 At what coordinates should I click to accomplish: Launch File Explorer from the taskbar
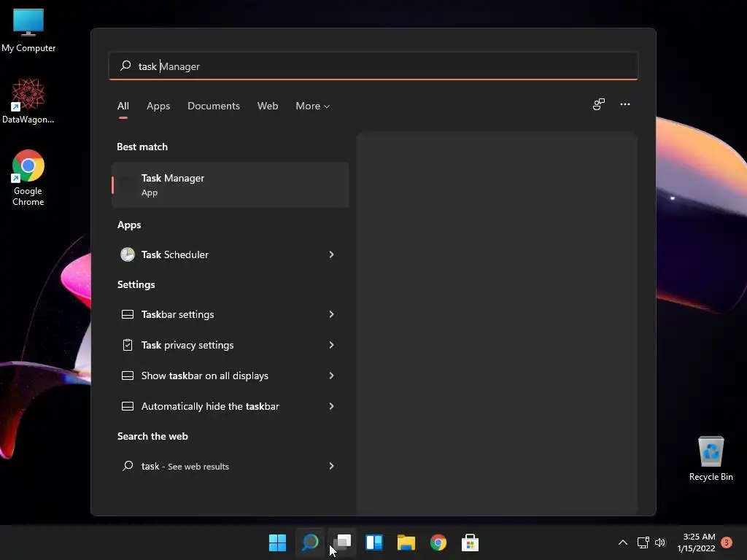406,542
